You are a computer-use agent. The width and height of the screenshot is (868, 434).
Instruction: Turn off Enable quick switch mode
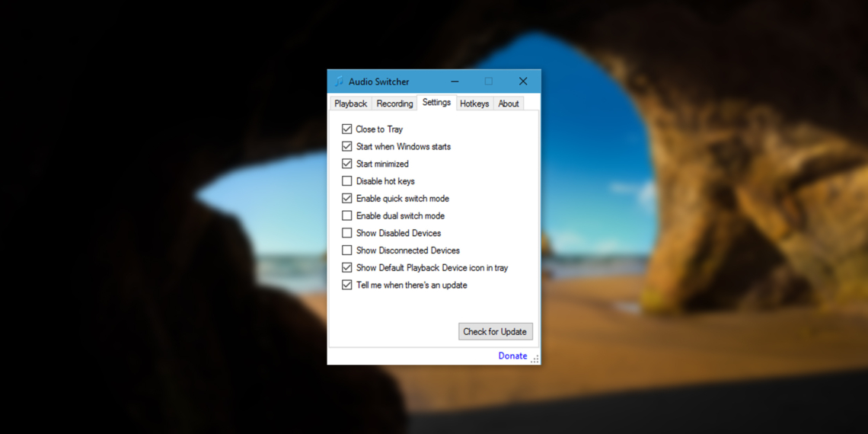click(x=347, y=199)
